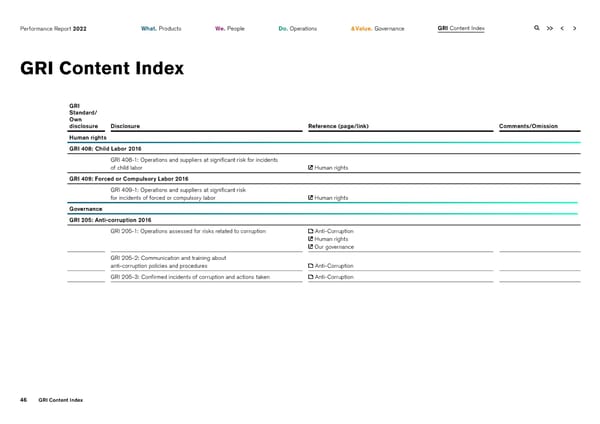Click footer GRI Content Index label
600x424 pixels.
coord(60,400)
